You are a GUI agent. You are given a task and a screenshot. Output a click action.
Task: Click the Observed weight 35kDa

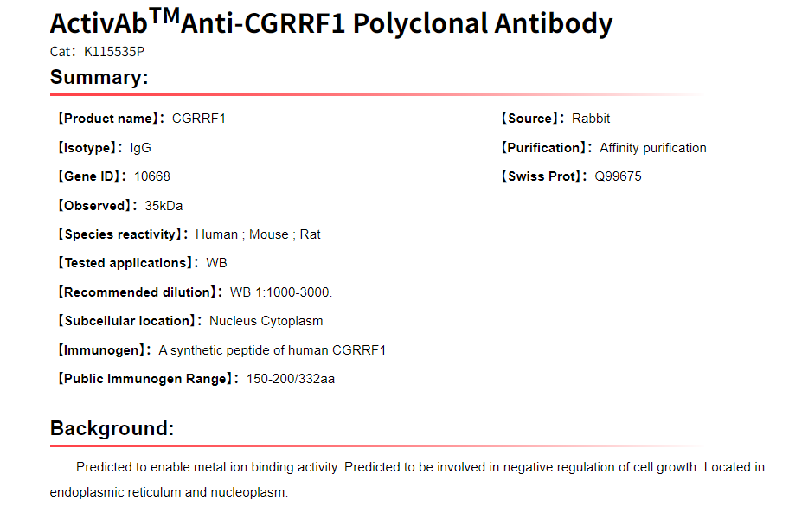point(164,206)
